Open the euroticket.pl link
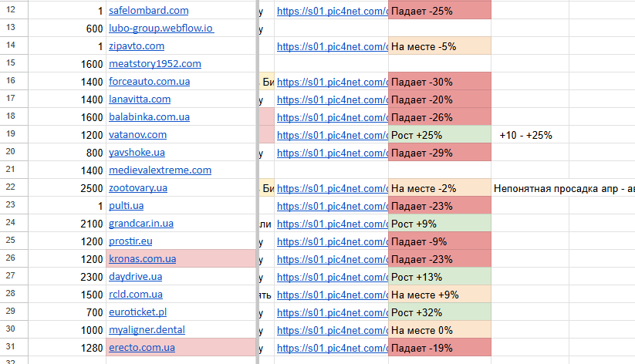The width and height of the screenshot is (635, 364). [x=137, y=312]
